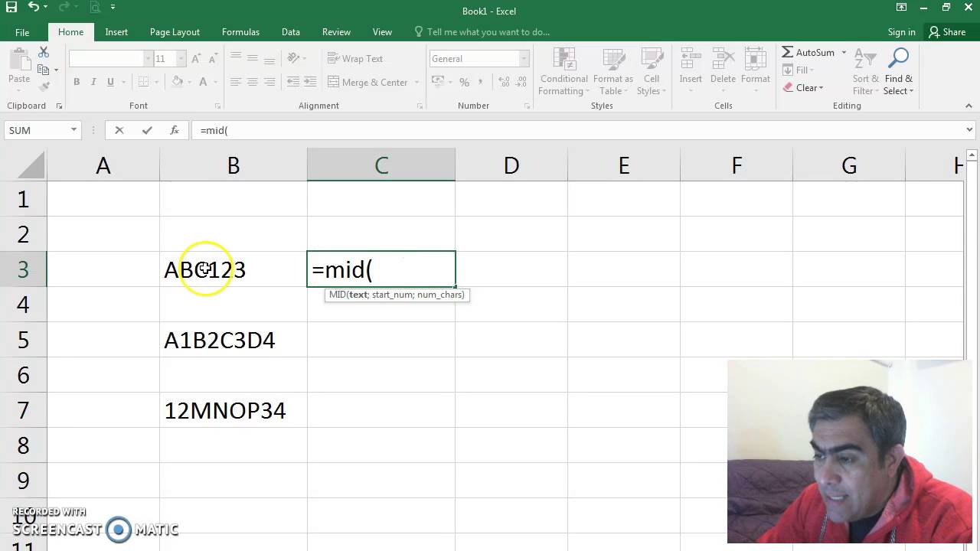Toggle Italic formatting
The image size is (980, 551).
93,82
